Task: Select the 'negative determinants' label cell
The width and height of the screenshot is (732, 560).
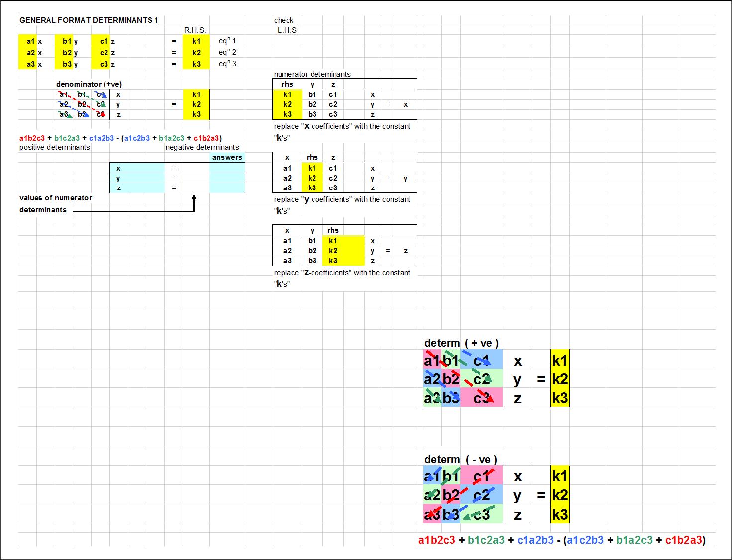Action: 202,147
